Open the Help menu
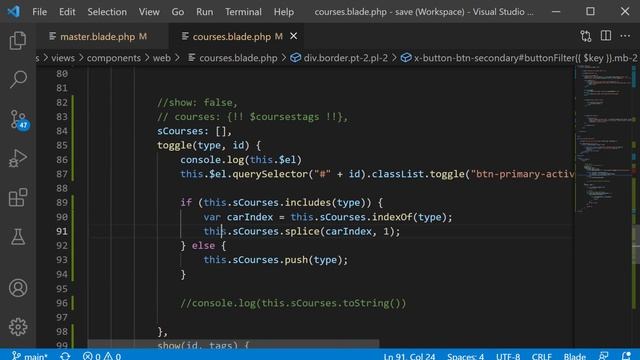640x360 pixels. [284, 12]
